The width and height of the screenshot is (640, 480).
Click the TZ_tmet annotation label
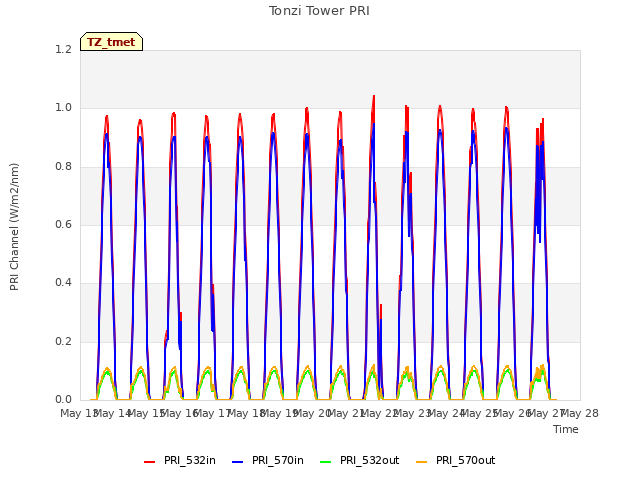(111, 42)
